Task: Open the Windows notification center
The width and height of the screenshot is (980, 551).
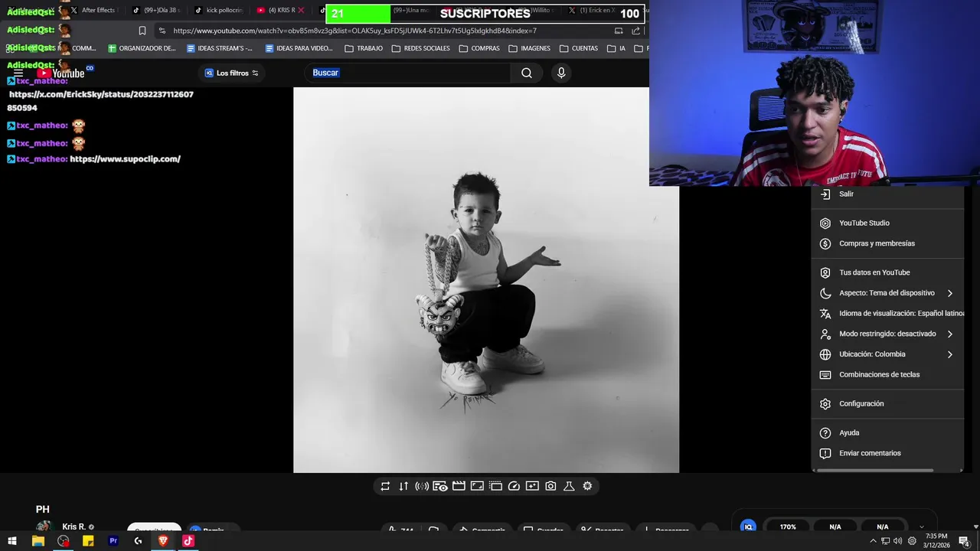Action: 964,541
